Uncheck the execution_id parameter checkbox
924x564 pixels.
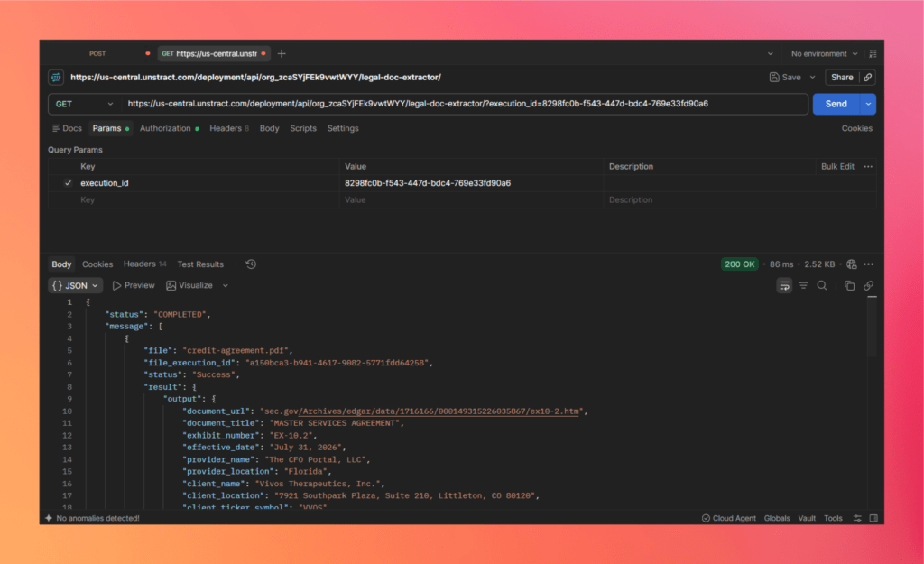point(68,182)
